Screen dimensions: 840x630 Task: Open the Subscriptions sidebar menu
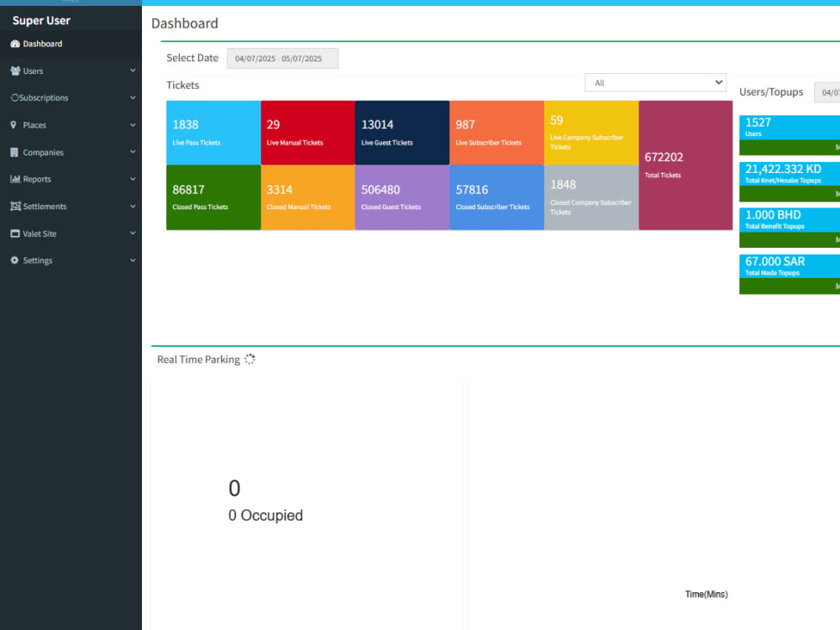point(71,98)
